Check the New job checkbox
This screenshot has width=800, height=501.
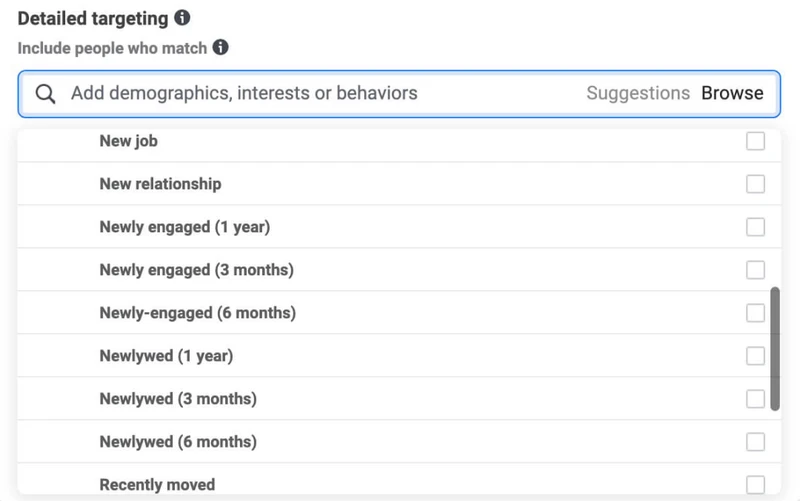[755, 141]
